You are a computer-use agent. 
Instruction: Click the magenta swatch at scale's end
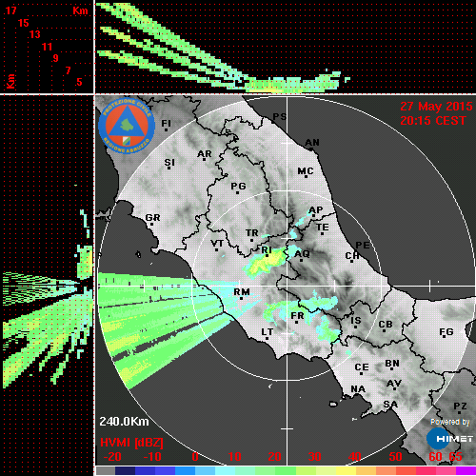(x=466, y=470)
